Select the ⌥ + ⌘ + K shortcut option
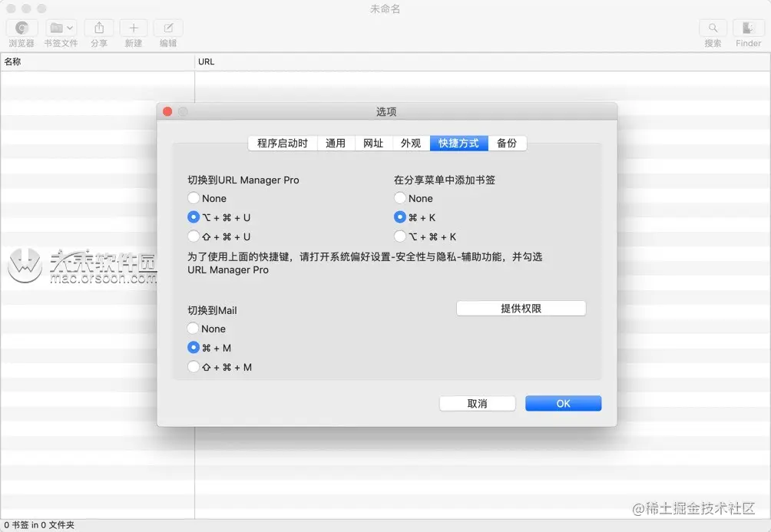 (400, 236)
